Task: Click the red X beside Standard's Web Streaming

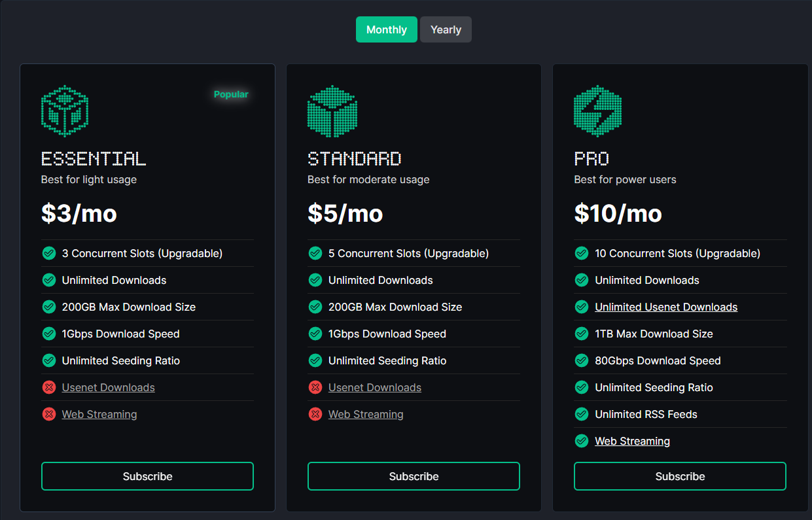Action: click(x=315, y=414)
